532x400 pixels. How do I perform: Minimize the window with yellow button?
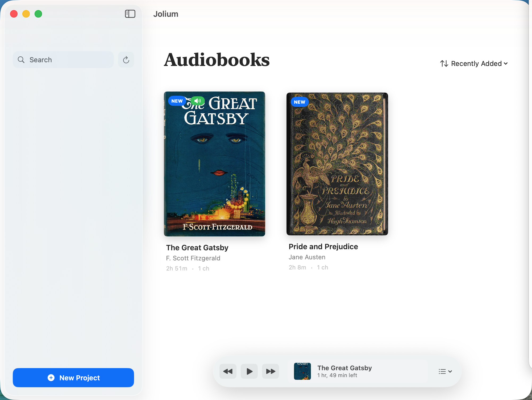(26, 14)
